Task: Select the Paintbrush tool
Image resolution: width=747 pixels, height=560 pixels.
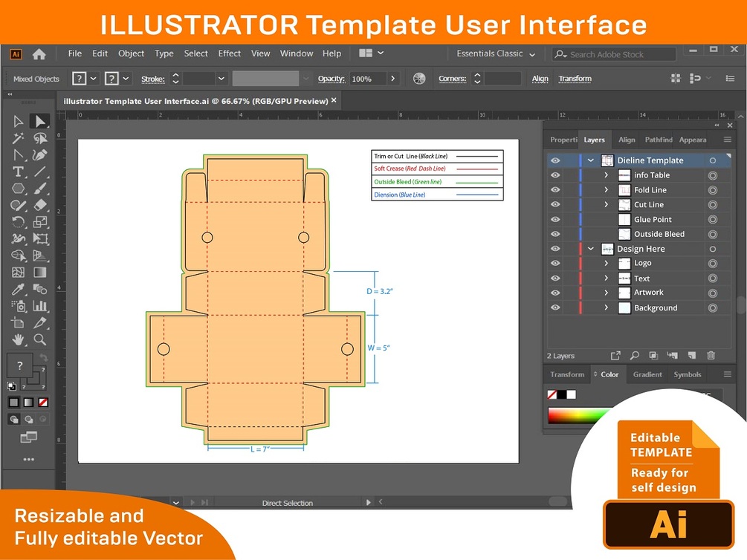Action: [40, 189]
